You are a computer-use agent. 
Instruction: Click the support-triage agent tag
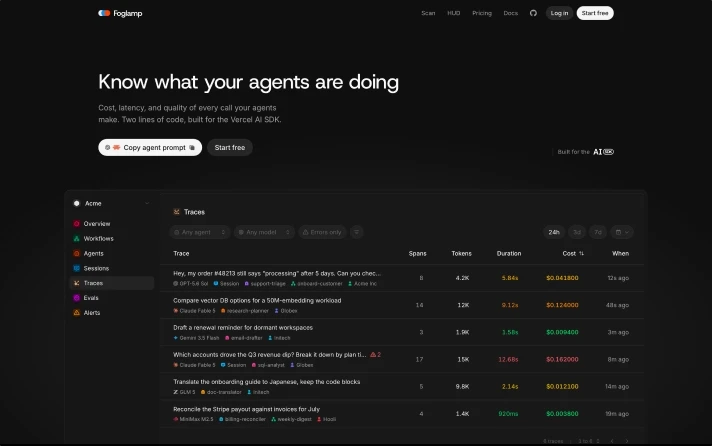(x=265, y=283)
